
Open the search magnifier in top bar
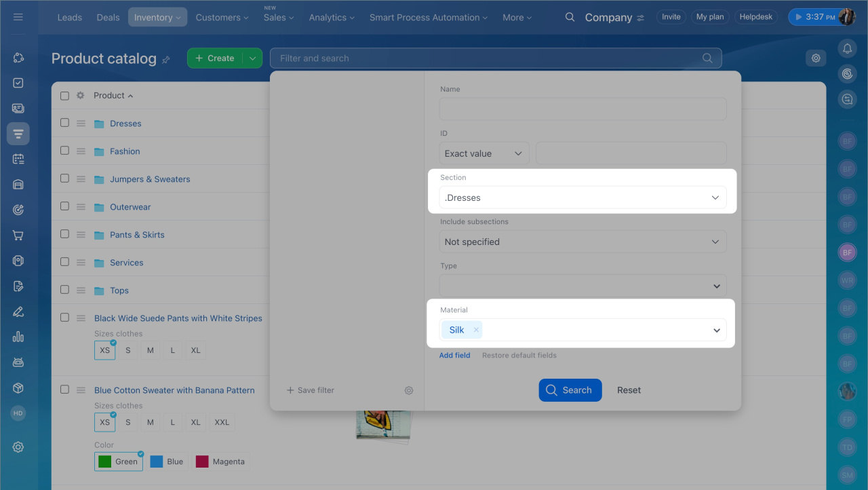click(570, 17)
